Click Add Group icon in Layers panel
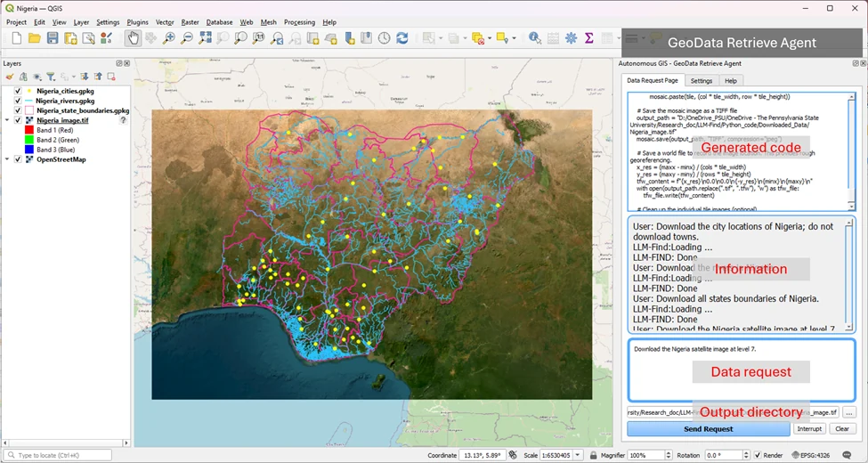868x463 pixels. [x=23, y=77]
